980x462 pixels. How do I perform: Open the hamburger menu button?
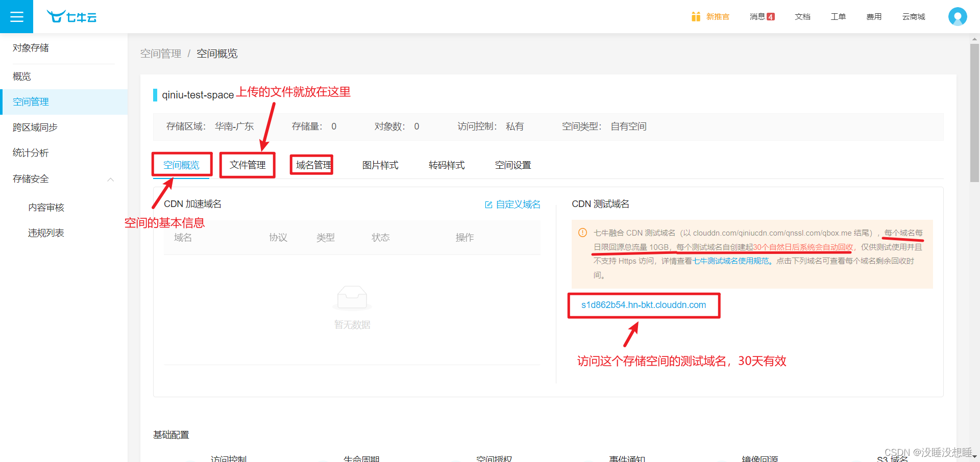point(16,16)
